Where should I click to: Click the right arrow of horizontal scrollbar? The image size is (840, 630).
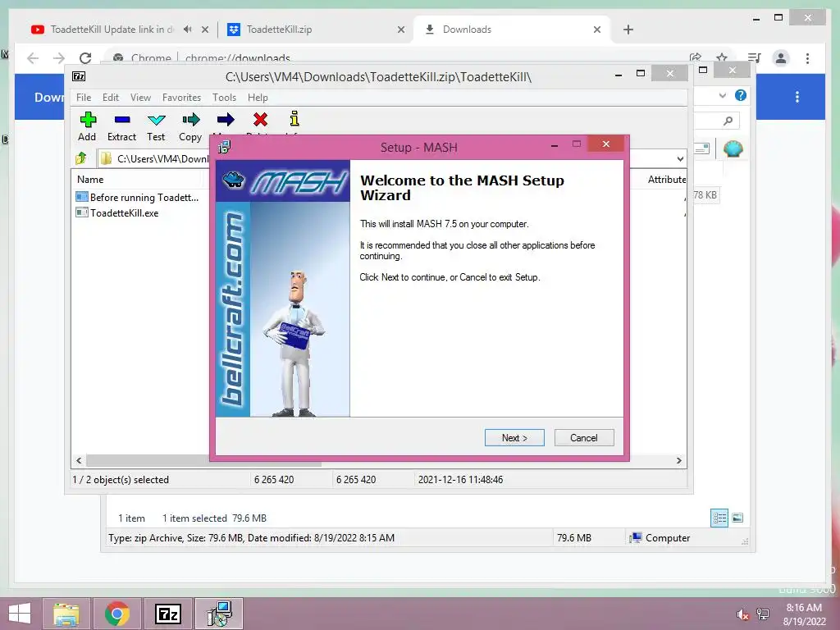(x=678, y=461)
